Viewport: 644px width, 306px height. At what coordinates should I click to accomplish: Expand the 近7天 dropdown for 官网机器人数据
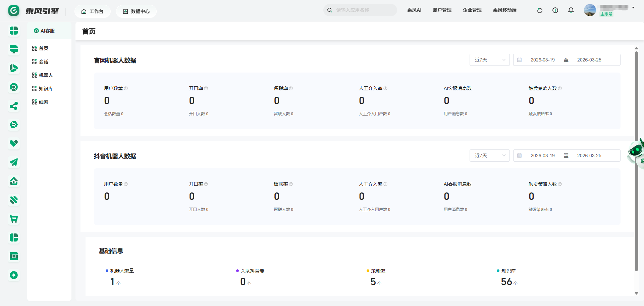tap(489, 60)
